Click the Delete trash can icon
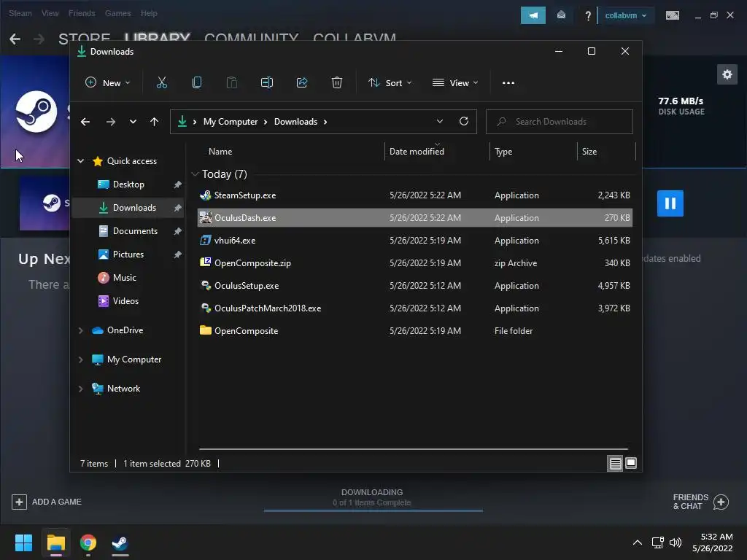747x560 pixels. (337, 83)
